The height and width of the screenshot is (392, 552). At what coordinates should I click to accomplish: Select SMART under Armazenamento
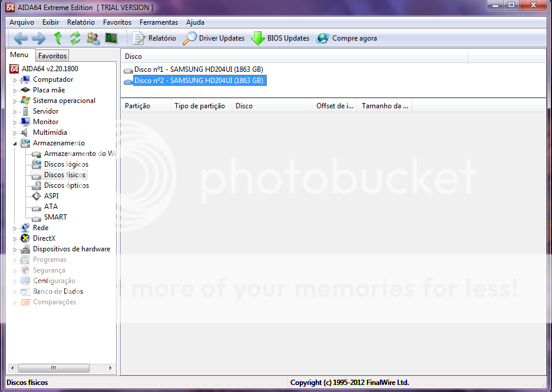55,217
